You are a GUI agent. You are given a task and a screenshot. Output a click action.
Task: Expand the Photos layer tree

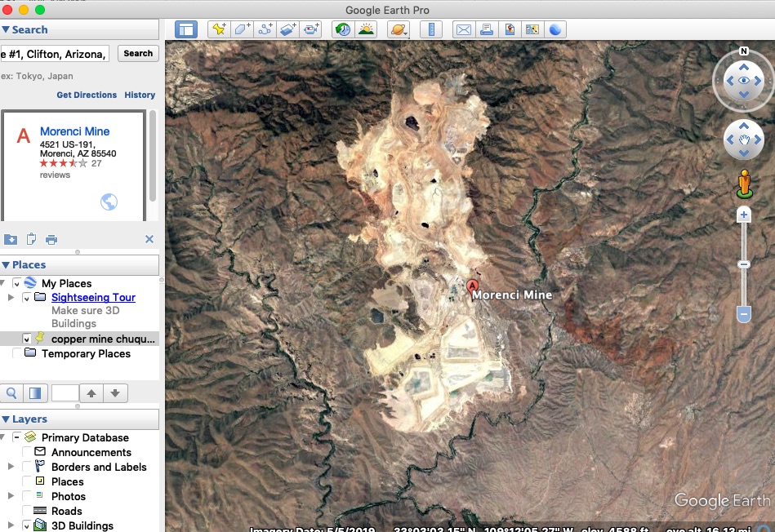point(11,497)
